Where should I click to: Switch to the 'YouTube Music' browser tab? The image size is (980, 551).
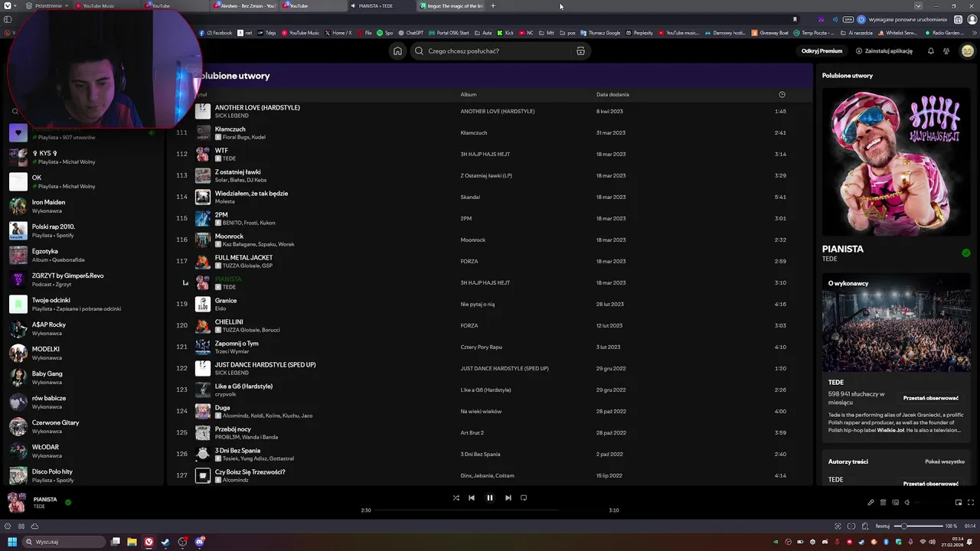109,6
